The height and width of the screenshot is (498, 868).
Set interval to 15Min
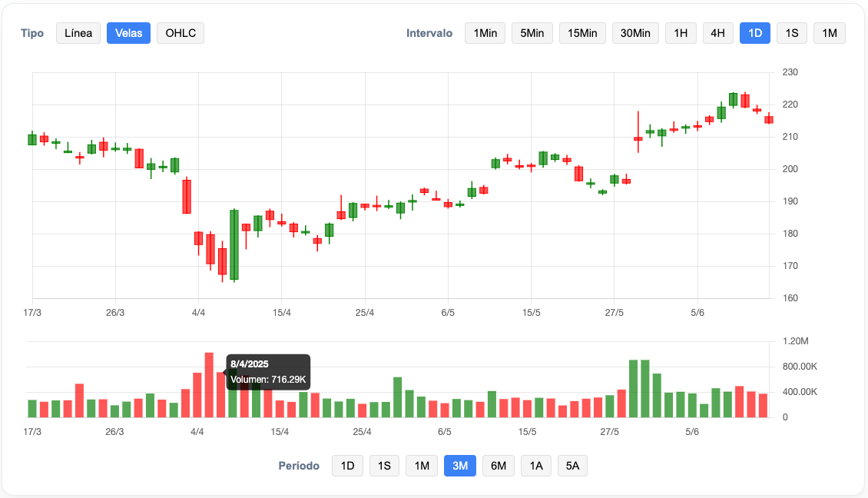(x=582, y=33)
